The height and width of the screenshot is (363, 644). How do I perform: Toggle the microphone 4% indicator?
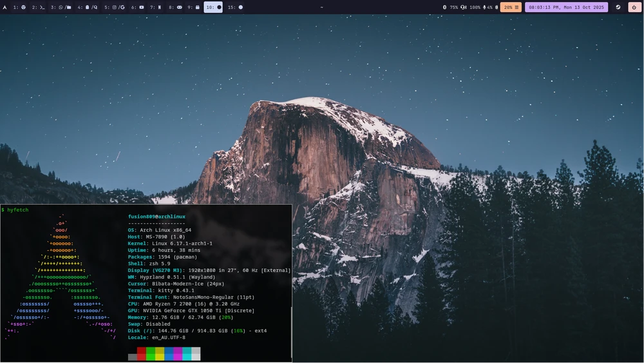[x=488, y=7]
